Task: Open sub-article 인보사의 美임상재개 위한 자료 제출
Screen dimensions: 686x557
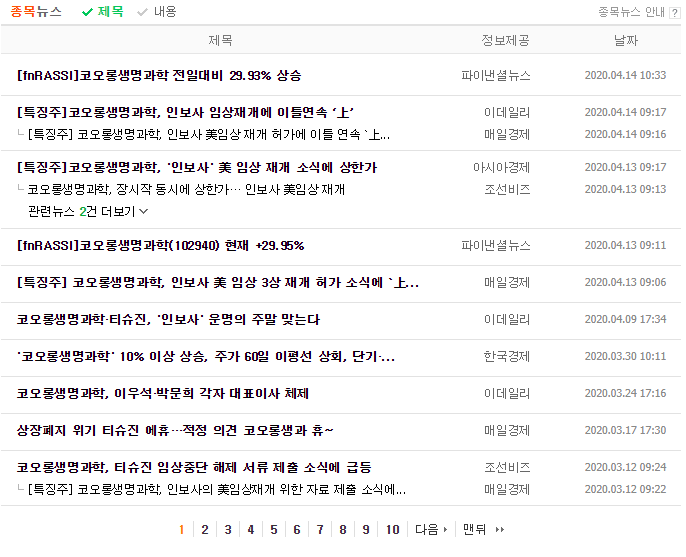Action: [217, 490]
